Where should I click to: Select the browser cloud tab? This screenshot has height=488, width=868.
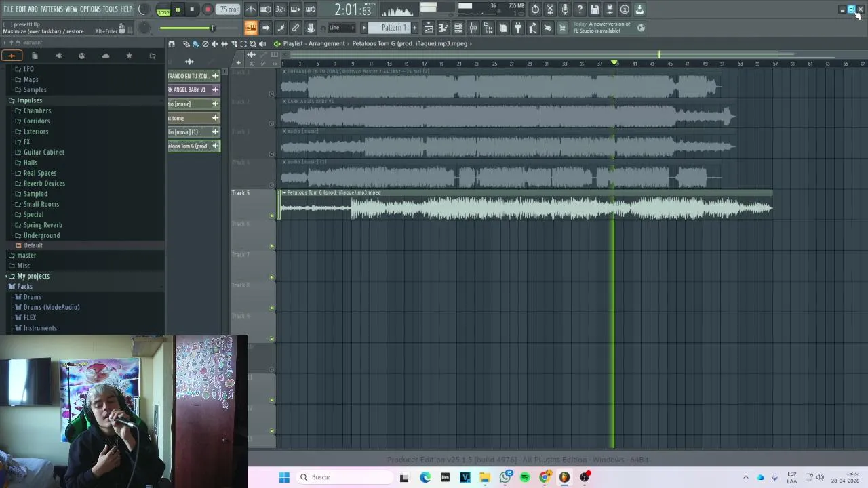(x=105, y=56)
